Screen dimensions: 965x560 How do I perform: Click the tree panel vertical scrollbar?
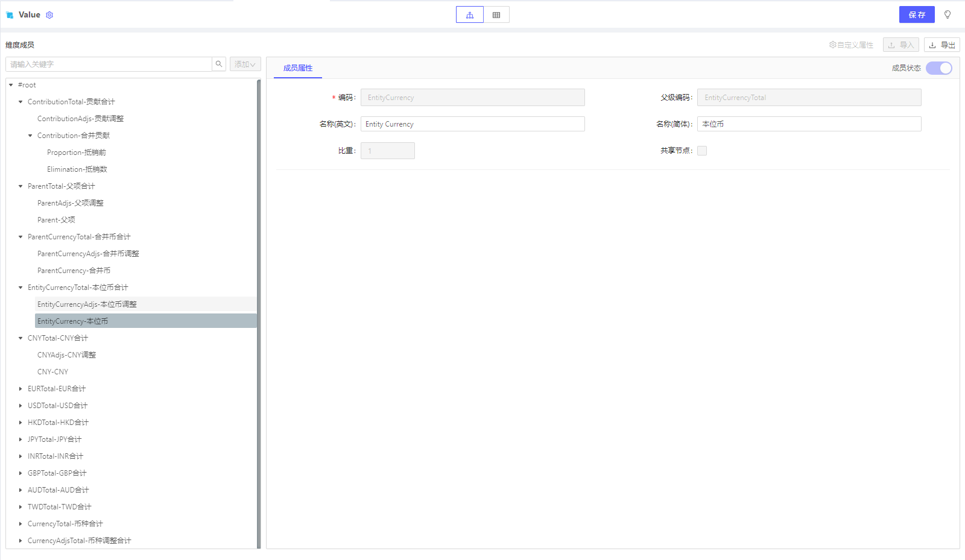point(259,313)
